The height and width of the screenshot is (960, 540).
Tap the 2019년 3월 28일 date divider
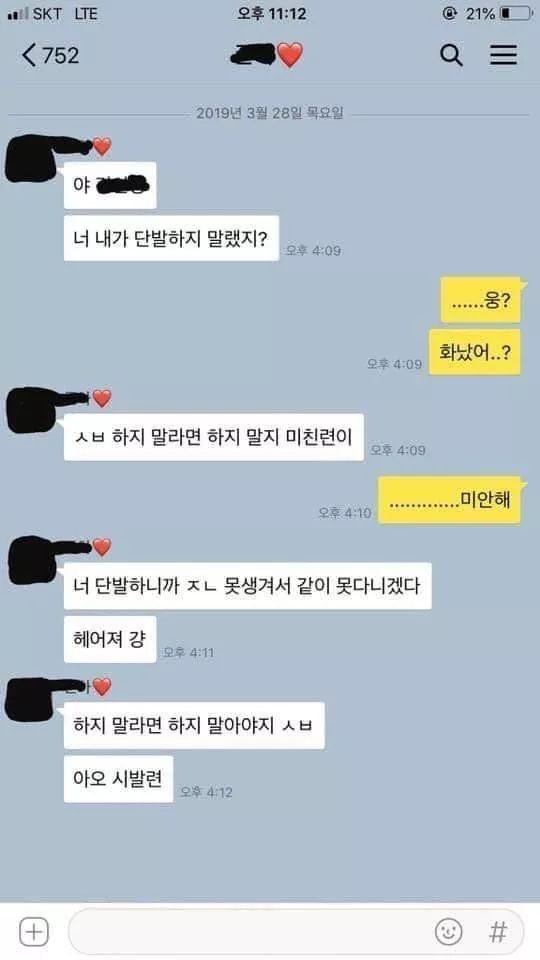[x=269, y=113]
